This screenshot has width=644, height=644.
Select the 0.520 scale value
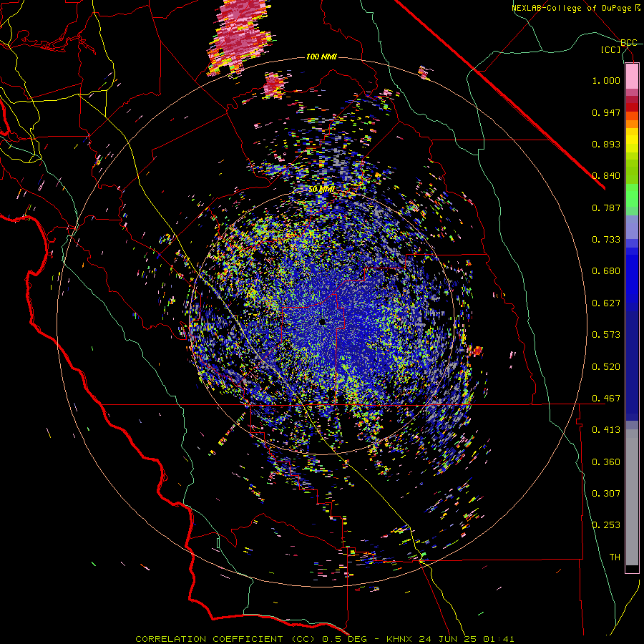(606, 367)
